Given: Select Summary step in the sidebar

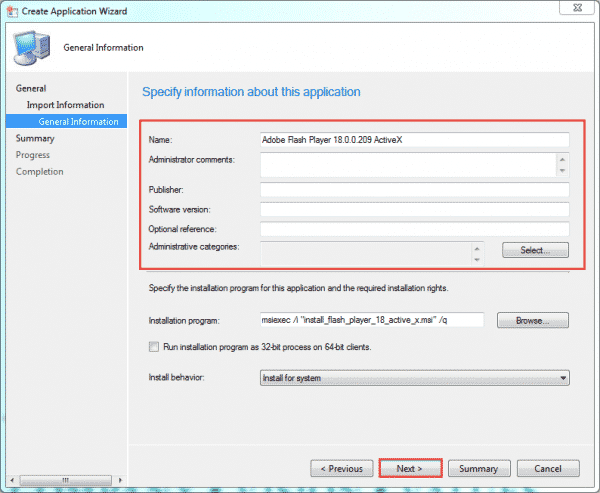Looking at the screenshot, I should coord(35,138).
